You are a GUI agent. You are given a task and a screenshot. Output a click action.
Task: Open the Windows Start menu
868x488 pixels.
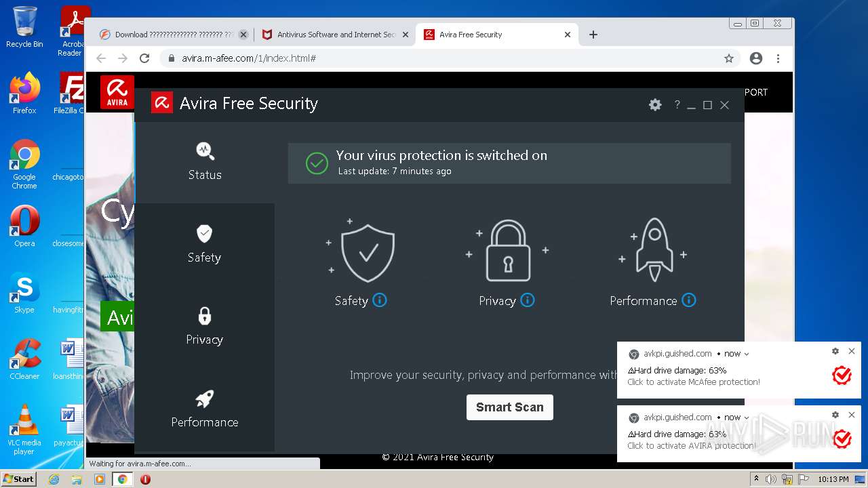pos(19,479)
